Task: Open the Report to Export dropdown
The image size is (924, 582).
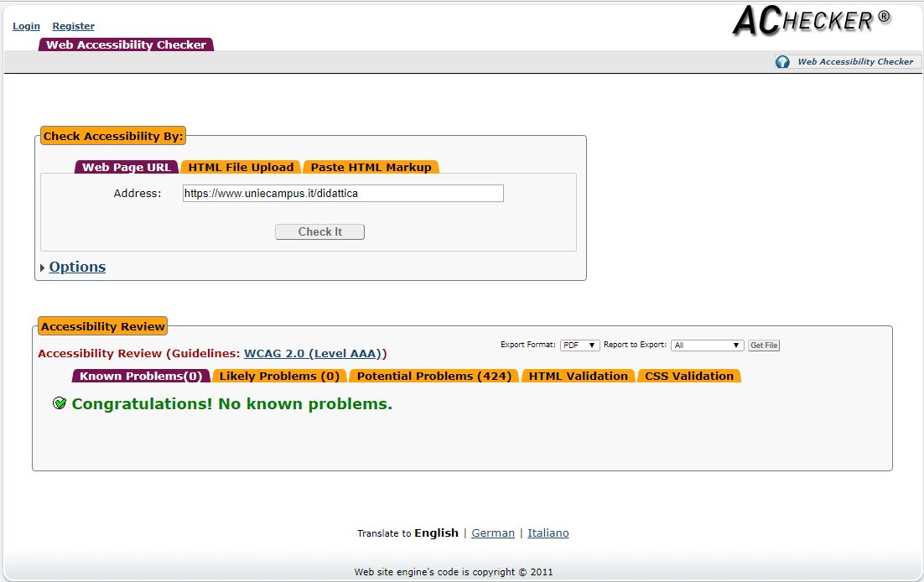Action: pyautogui.click(x=708, y=346)
